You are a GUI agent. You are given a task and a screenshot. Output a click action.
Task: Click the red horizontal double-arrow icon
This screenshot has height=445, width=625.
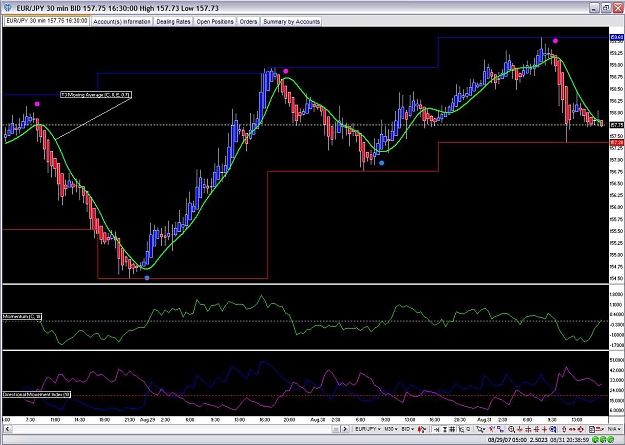tap(572, 429)
